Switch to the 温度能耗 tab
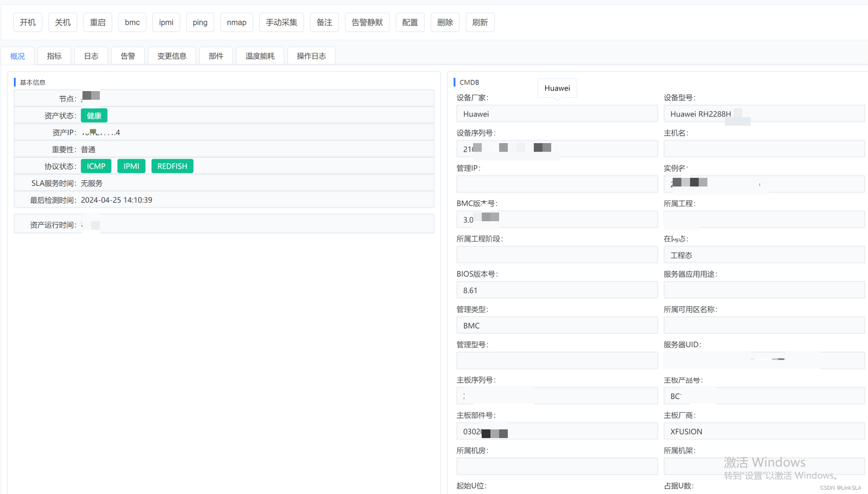This screenshot has height=494, width=868. coord(260,56)
